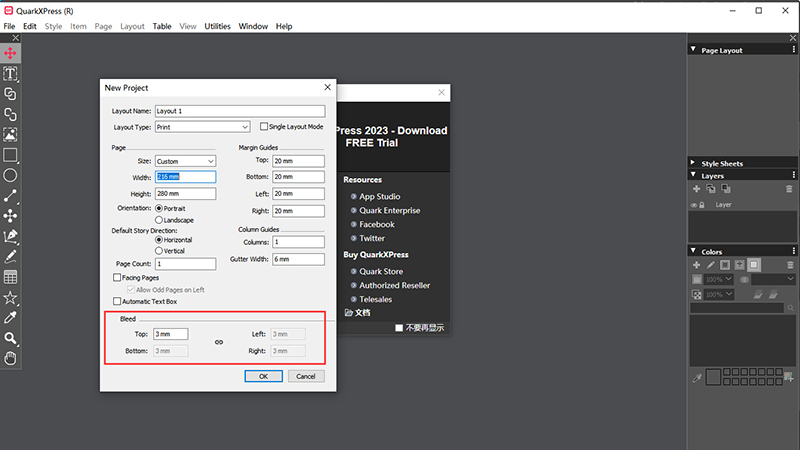The height and width of the screenshot is (450, 800).
Task: Click the large color swatch in Colors panel
Action: [713, 378]
